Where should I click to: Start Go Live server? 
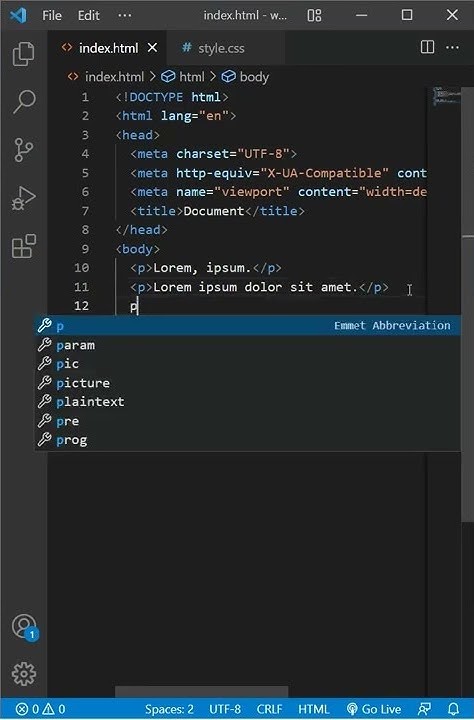tap(374, 709)
